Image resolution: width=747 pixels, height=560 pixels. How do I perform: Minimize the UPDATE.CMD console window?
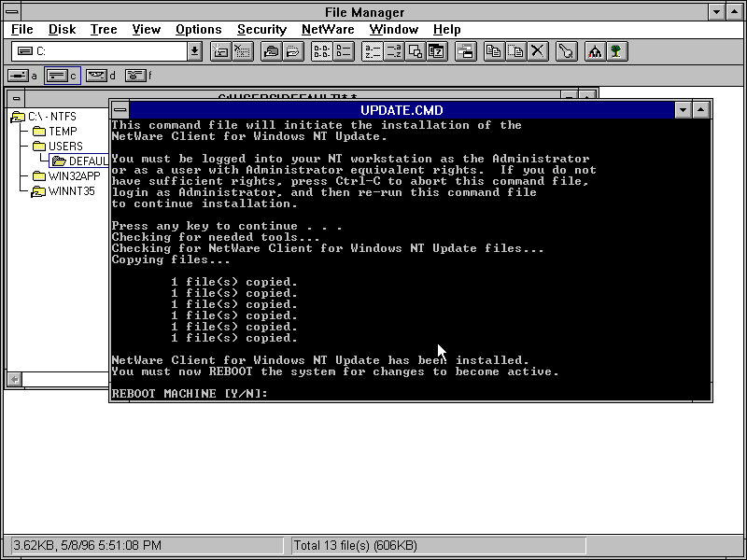coord(683,110)
